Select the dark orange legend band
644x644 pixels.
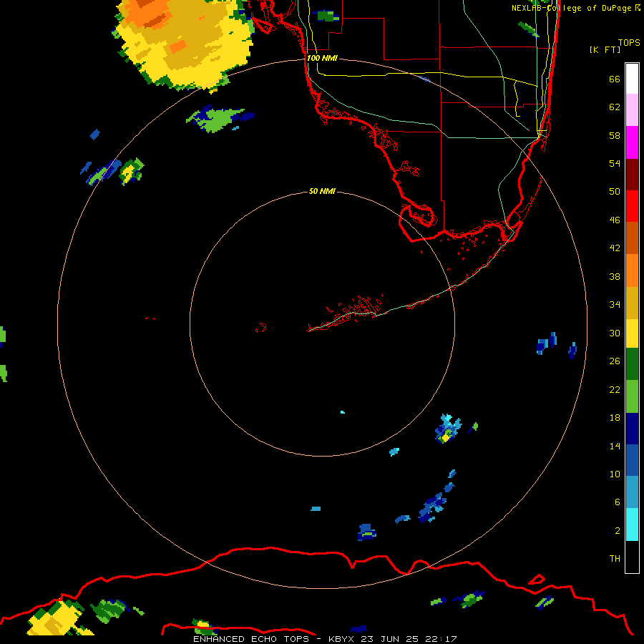(x=632, y=238)
